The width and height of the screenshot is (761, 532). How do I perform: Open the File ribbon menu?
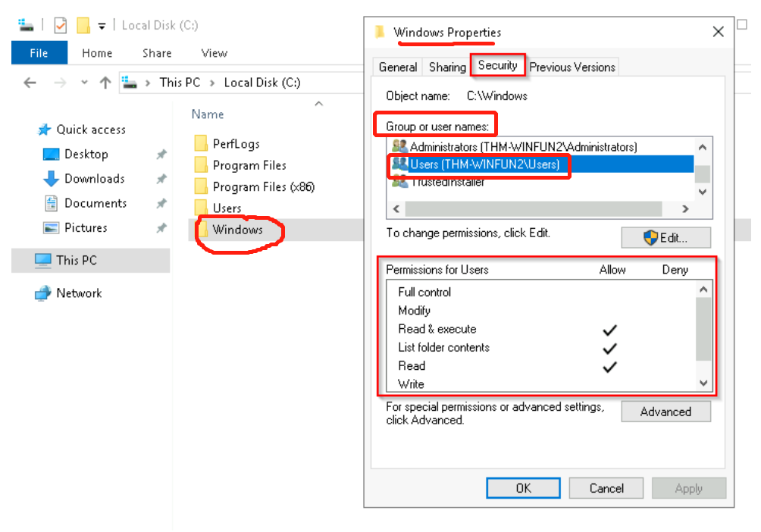(x=39, y=53)
